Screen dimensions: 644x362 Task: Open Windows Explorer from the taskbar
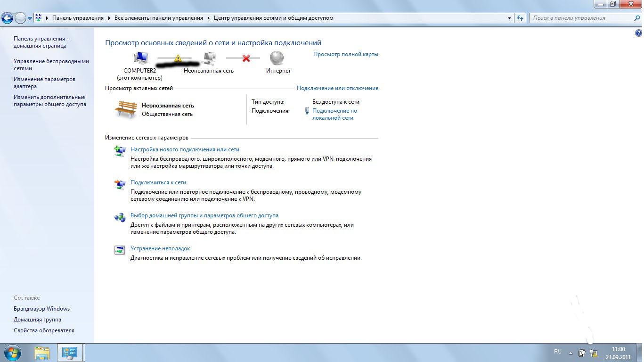(x=42, y=353)
